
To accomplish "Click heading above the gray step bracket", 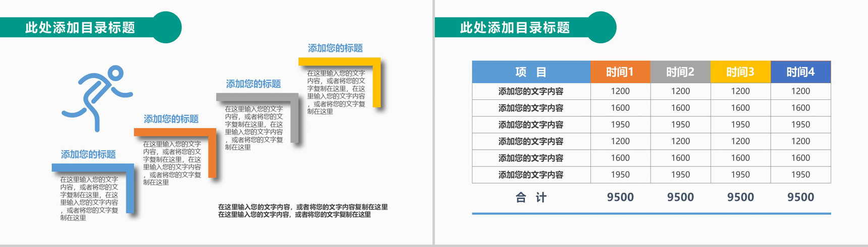I will [253, 84].
